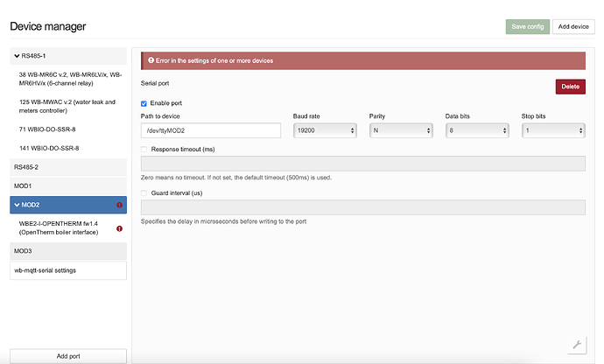Enable the Response timeout checkbox
This screenshot has height=364, width=604.
coord(144,149)
